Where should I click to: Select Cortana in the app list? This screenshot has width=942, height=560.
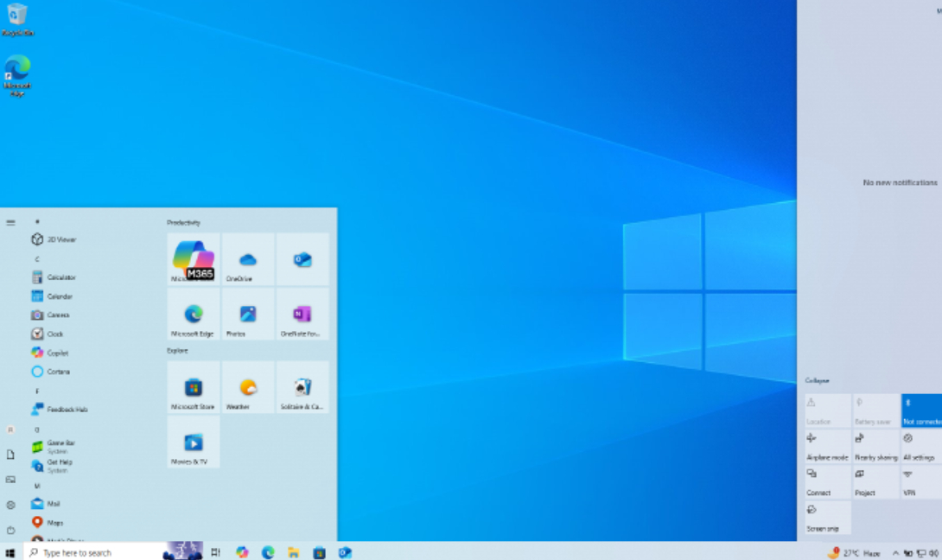[x=58, y=372]
